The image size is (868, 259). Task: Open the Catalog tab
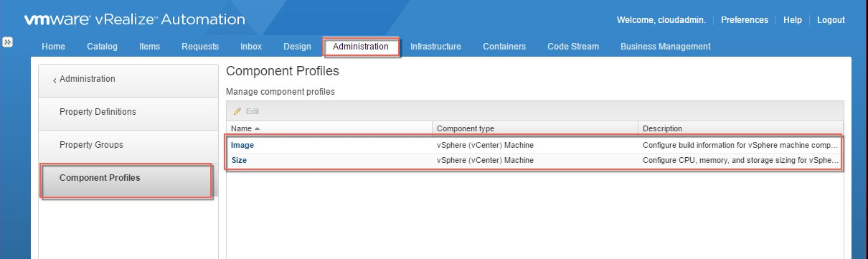102,47
